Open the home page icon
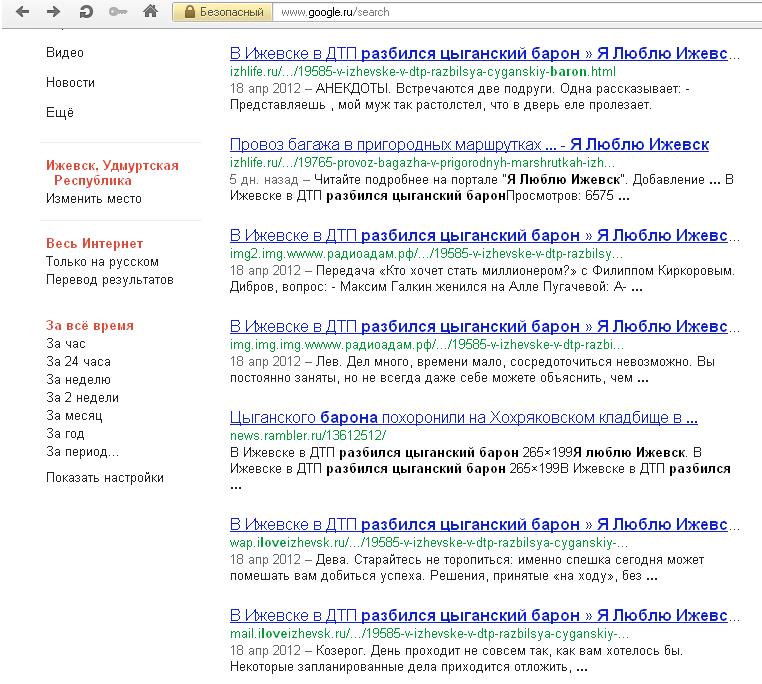This screenshot has height=684, width=762. pos(150,11)
